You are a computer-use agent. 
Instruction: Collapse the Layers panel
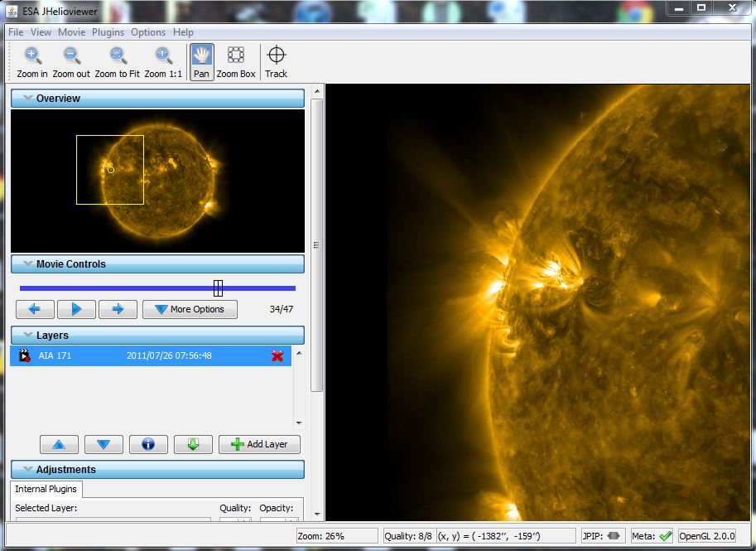coord(157,335)
